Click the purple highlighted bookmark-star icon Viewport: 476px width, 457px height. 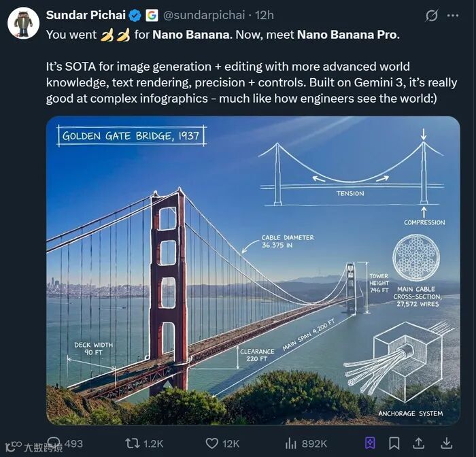tap(370, 443)
